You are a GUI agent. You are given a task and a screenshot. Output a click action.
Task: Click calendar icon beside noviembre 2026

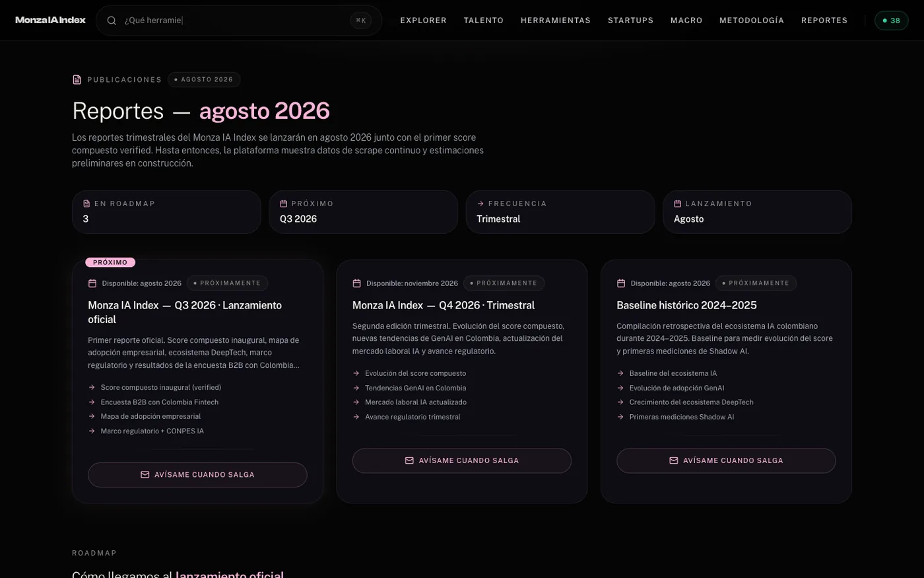356,283
